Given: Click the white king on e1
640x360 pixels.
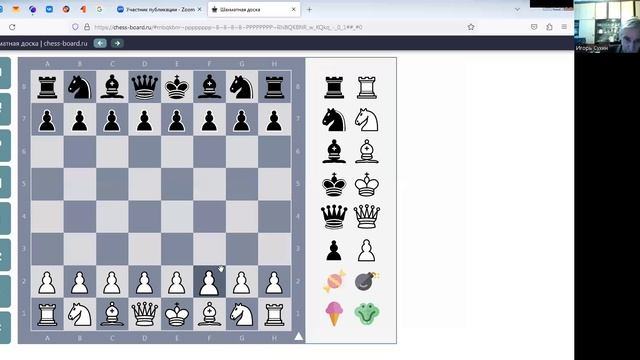Looking at the screenshot, I should pos(177,314).
